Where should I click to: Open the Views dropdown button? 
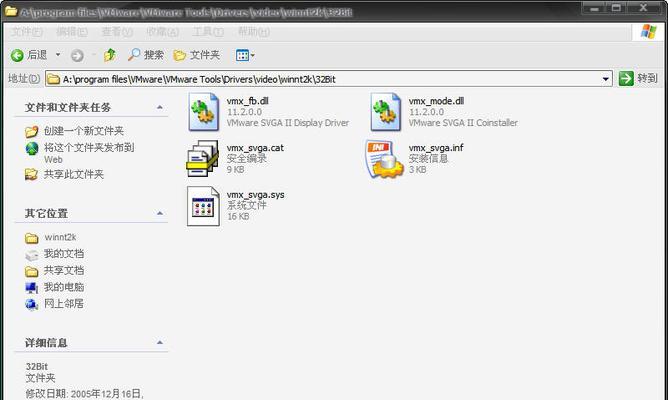[245, 55]
